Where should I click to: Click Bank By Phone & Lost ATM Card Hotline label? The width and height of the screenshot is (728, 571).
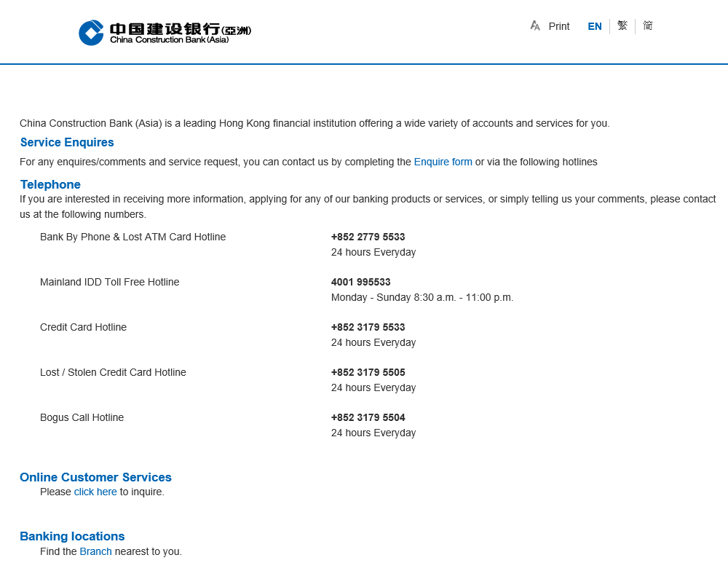132,237
